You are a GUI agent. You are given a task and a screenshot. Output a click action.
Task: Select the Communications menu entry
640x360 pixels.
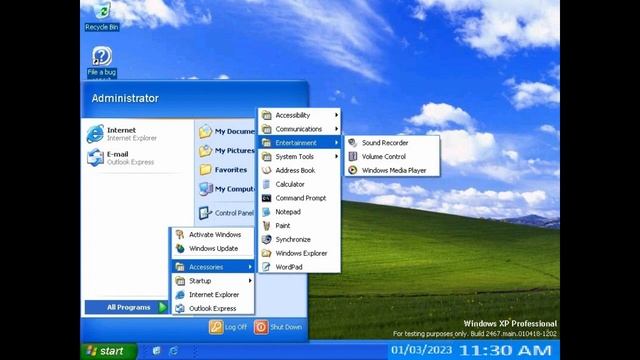pyautogui.click(x=299, y=129)
